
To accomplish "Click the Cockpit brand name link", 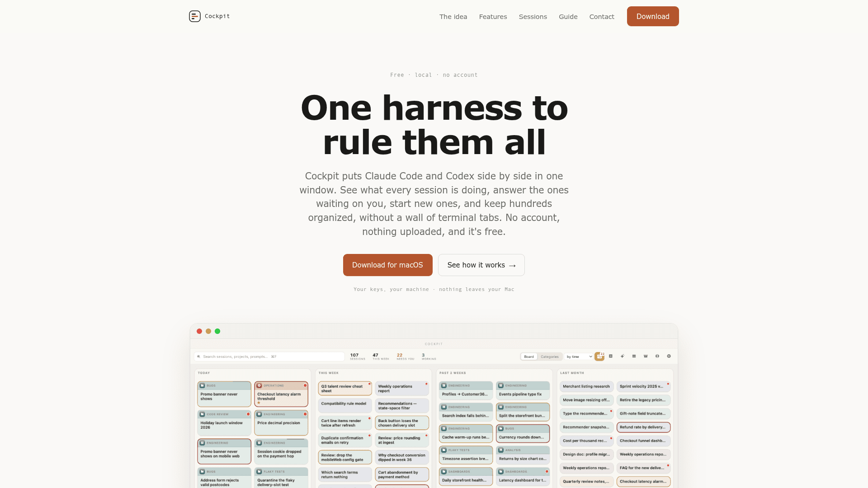I will click(x=217, y=16).
